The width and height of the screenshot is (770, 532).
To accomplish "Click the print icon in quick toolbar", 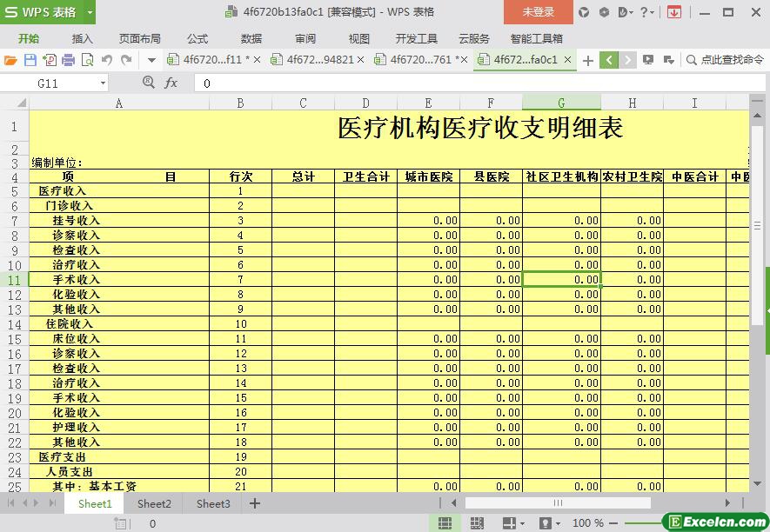I will click(x=68, y=60).
